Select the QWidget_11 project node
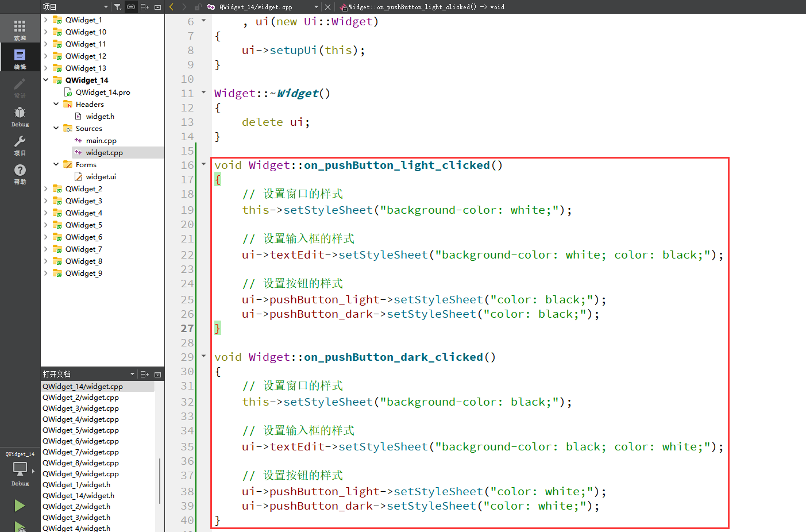Image resolution: width=806 pixels, height=532 pixels. click(85, 44)
